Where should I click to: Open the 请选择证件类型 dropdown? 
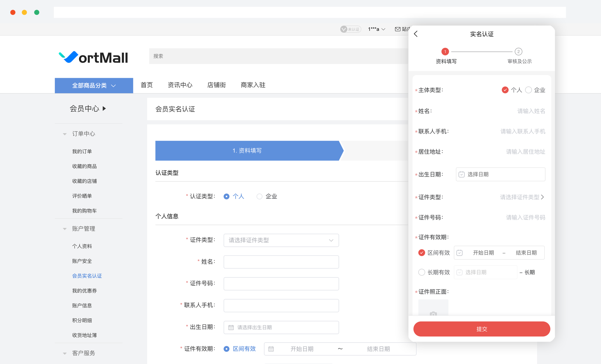(281, 240)
